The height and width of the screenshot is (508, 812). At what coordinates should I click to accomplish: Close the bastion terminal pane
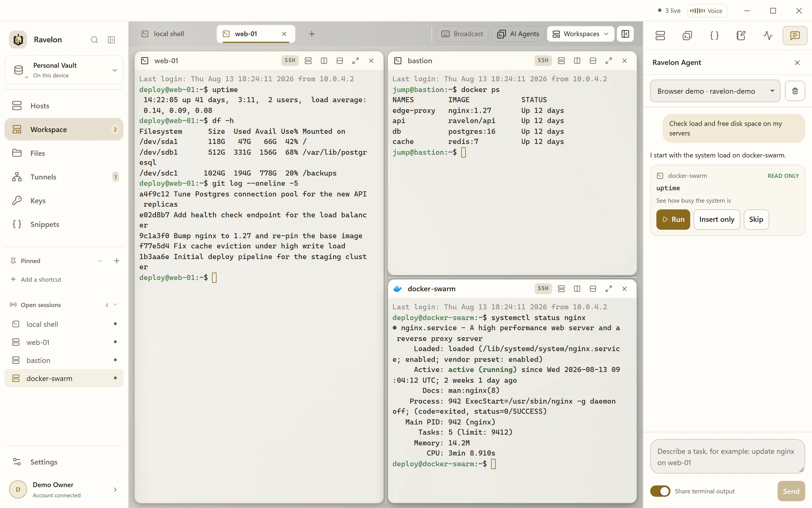click(624, 61)
